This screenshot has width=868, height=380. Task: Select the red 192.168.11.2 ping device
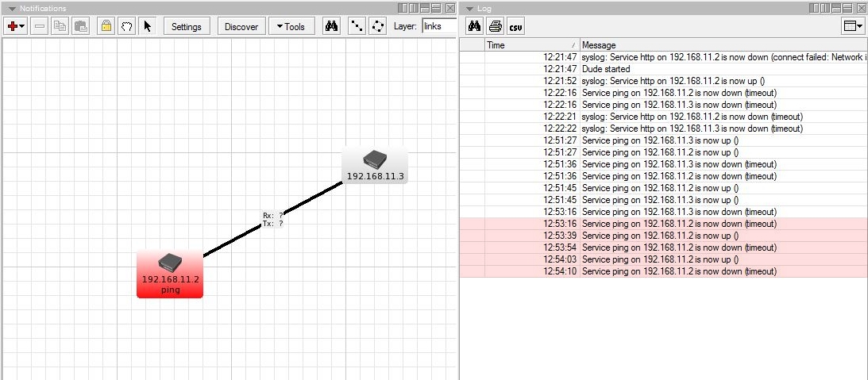170,274
